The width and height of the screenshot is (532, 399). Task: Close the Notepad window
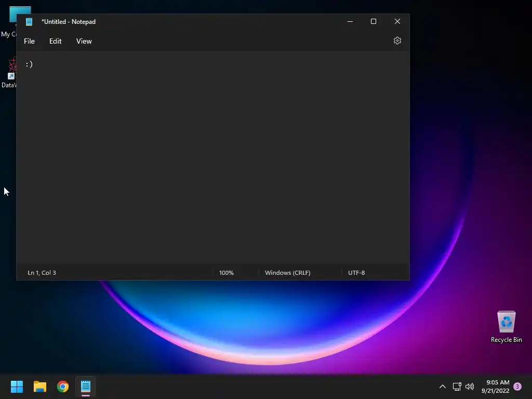(x=397, y=21)
